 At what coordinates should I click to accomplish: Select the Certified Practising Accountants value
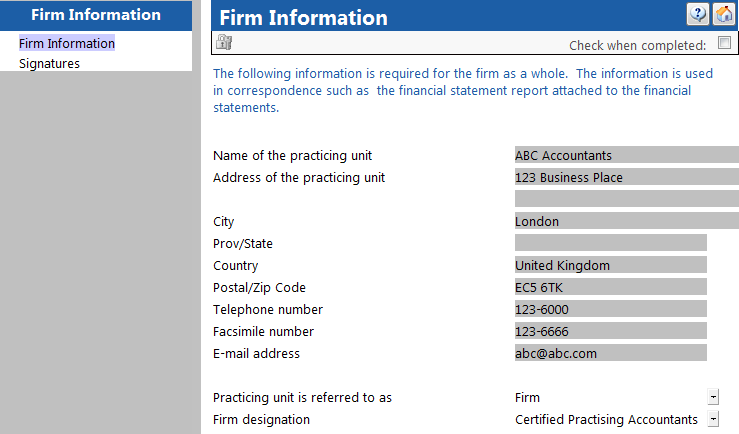[606, 419]
